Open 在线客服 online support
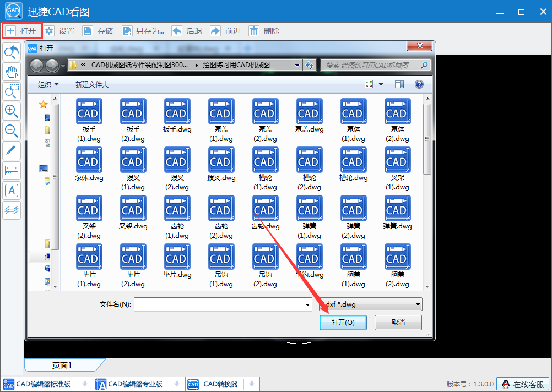552x392 pixels. (x=523, y=384)
